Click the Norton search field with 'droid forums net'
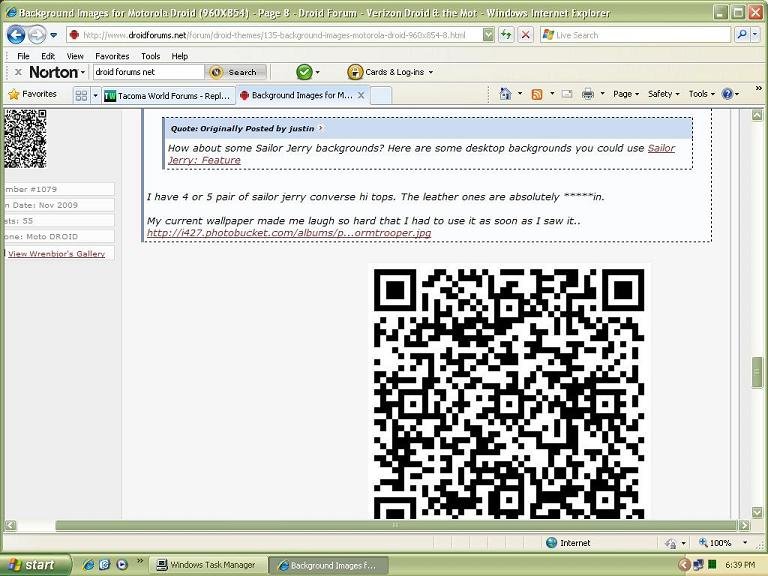This screenshot has width=768, height=576. click(148, 72)
